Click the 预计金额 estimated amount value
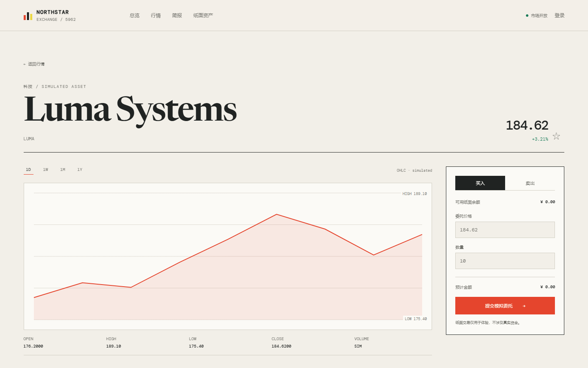This screenshot has height=368, width=588. 548,287
